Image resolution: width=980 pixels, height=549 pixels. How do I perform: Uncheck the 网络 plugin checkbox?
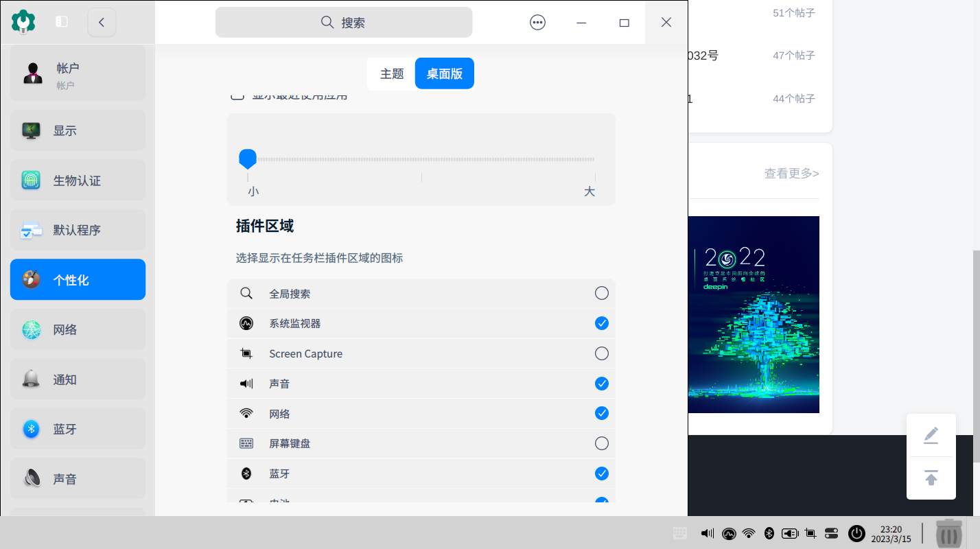(602, 413)
